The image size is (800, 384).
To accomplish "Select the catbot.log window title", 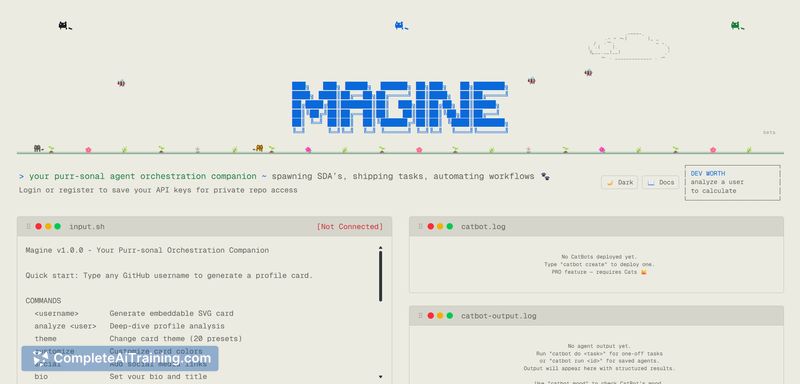I will coord(483,226).
